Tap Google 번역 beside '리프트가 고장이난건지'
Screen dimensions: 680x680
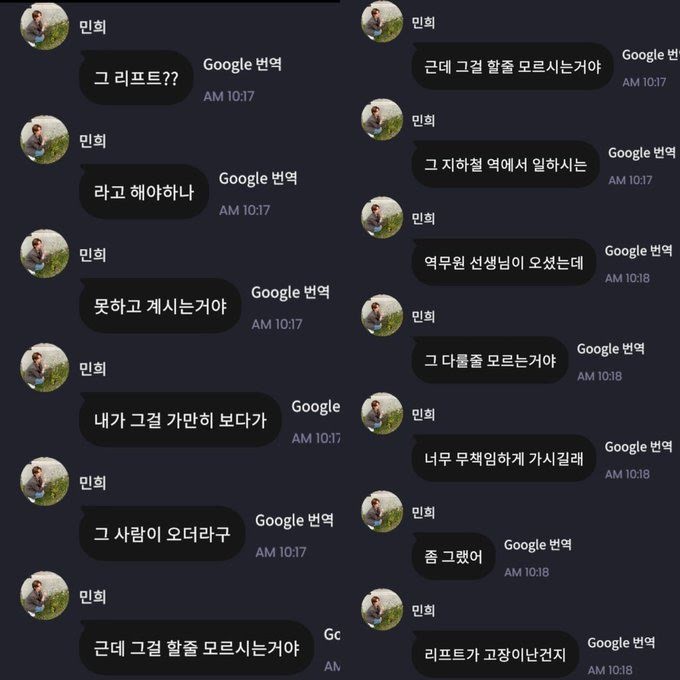[x=621, y=643]
